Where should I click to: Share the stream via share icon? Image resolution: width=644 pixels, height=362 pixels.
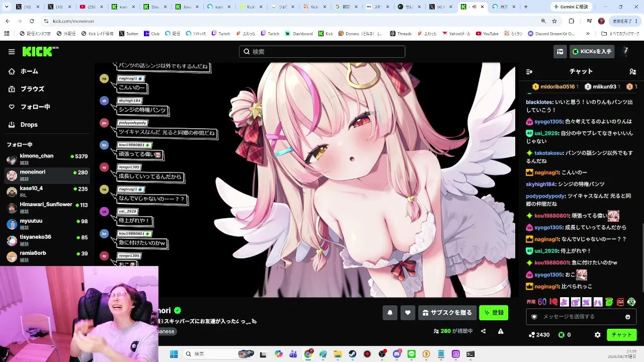(x=483, y=331)
